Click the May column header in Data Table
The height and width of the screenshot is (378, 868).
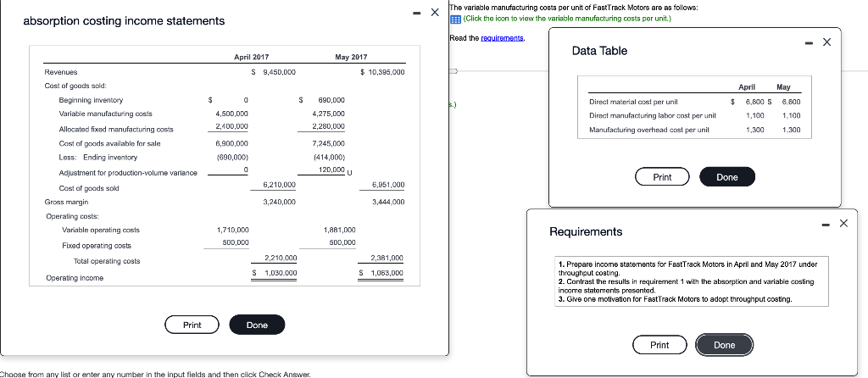tap(783, 87)
